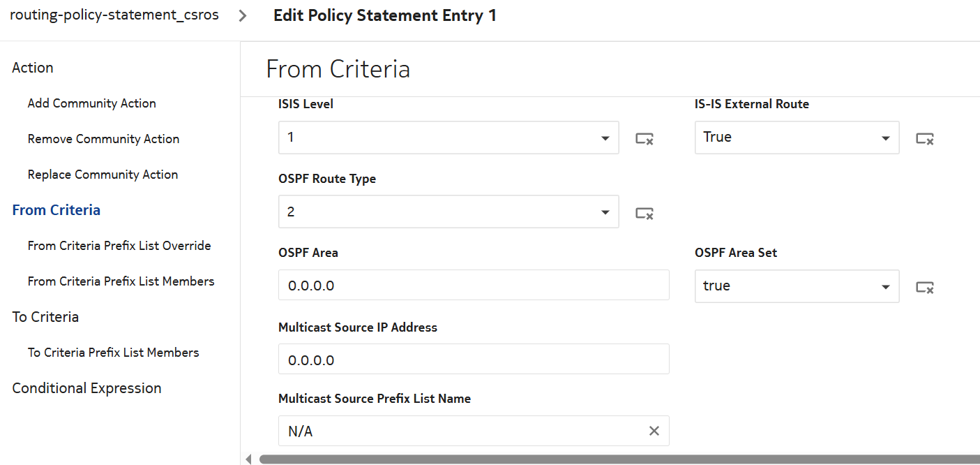Go to the Action section

pos(33,68)
